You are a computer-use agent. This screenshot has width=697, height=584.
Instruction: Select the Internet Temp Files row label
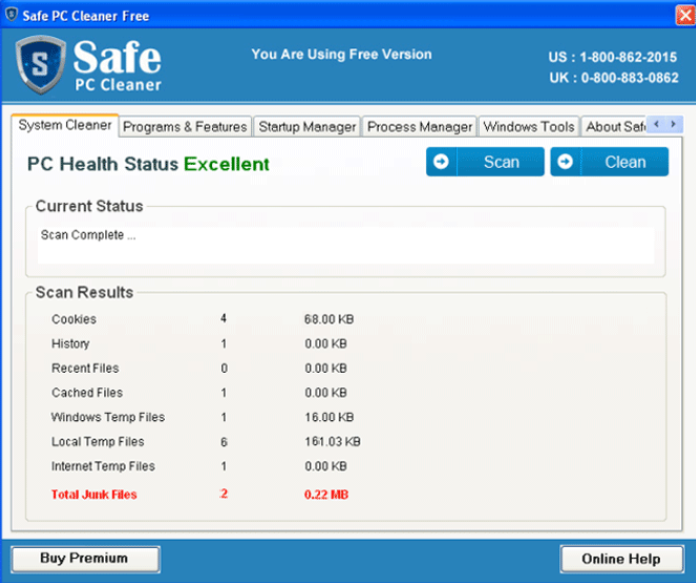click(x=103, y=466)
